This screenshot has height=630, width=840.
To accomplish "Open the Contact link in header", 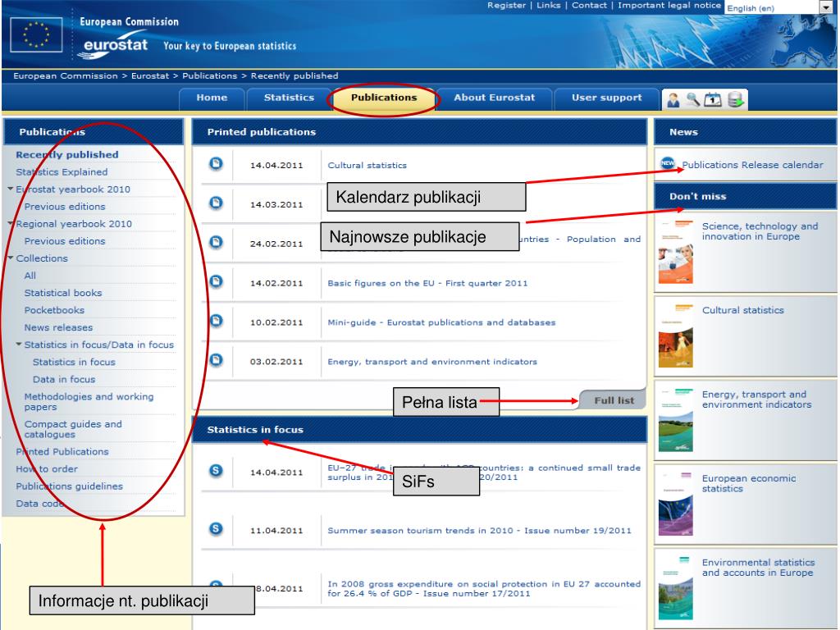I will point(589,6).
